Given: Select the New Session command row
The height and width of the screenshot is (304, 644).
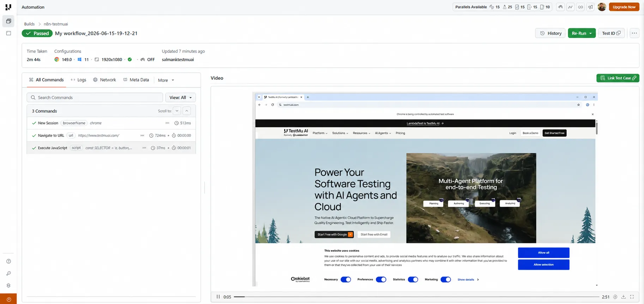Looking at the screenshot, I should coord(111,123).
